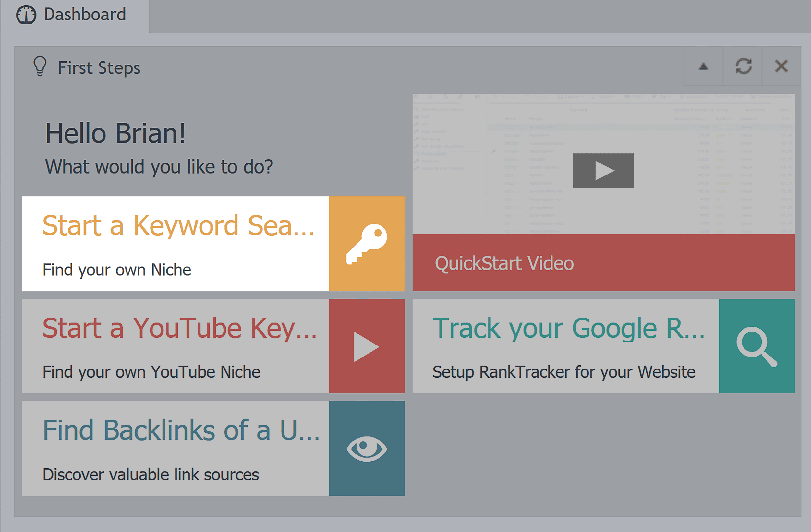Click Discover valuable link sources text
The width and height of the screenshot is (811, 532).
pyautogui.click(x=151, y=475)
